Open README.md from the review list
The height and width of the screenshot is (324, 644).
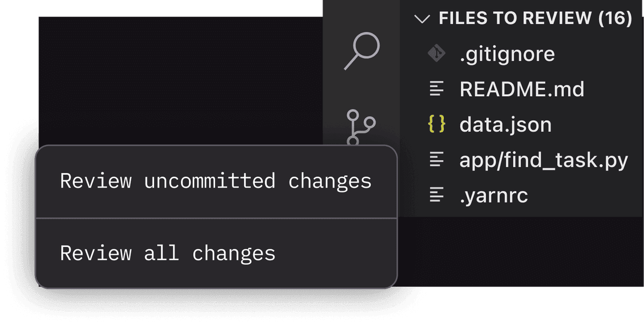coord(522,89)
